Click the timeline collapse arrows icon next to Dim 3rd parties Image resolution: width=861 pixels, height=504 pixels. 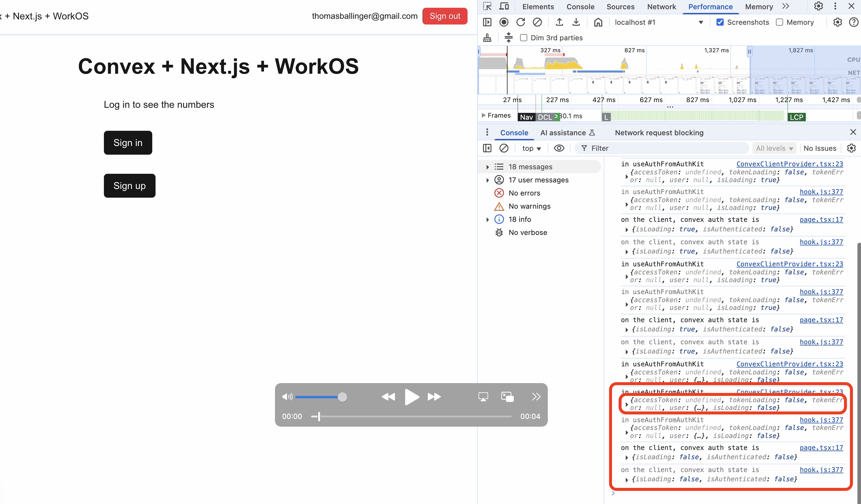pyautogui.click(x=508, y=38)
